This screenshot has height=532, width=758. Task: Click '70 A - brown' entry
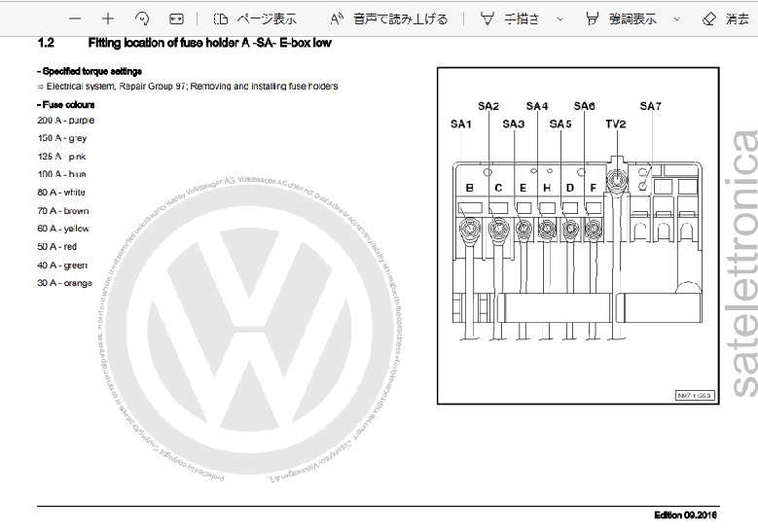63,211
